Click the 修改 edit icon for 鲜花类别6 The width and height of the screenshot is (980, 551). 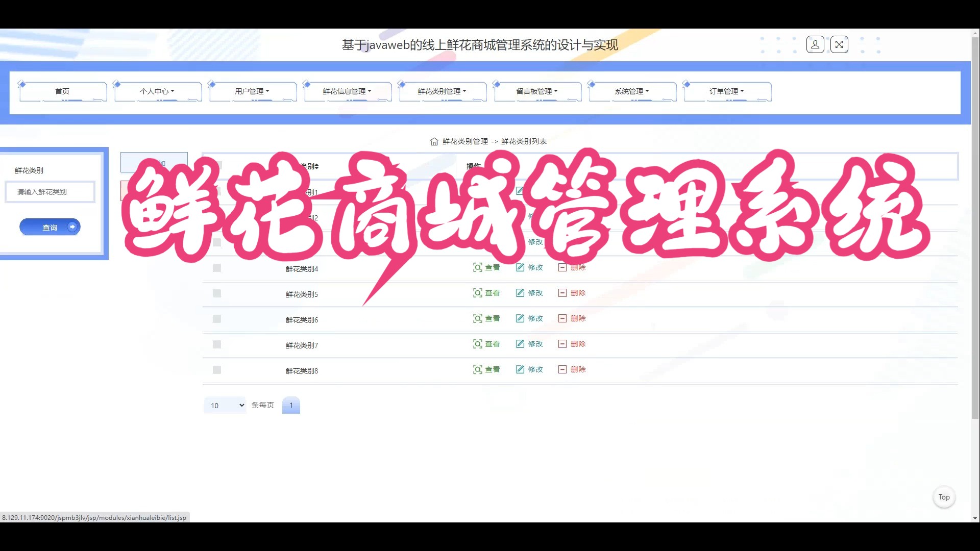tap(520, 318)
